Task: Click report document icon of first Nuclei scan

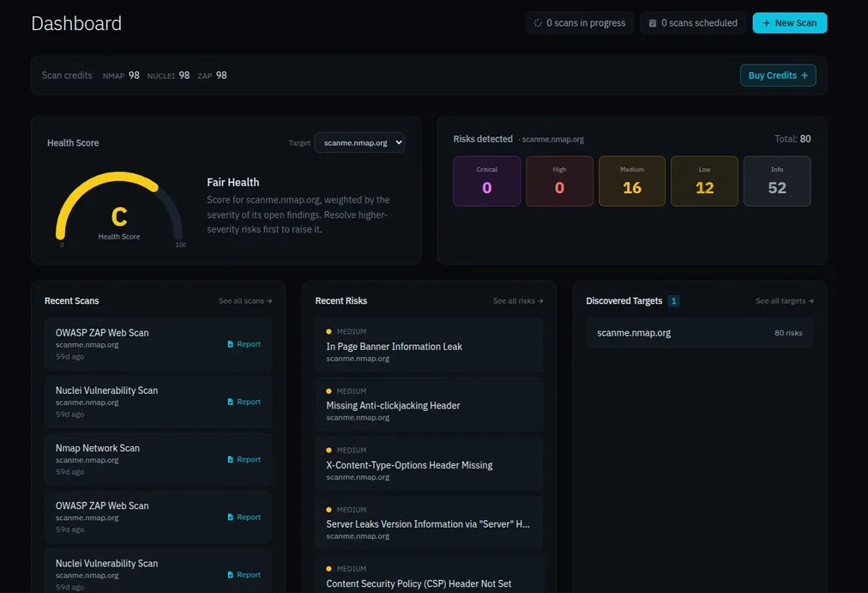Action: pyautogui.click(x=230, y=402)
